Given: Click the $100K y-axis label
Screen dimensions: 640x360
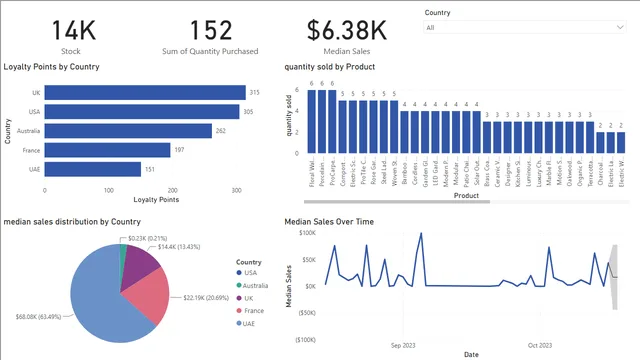Looking at the screenshot, I should 307,233.
